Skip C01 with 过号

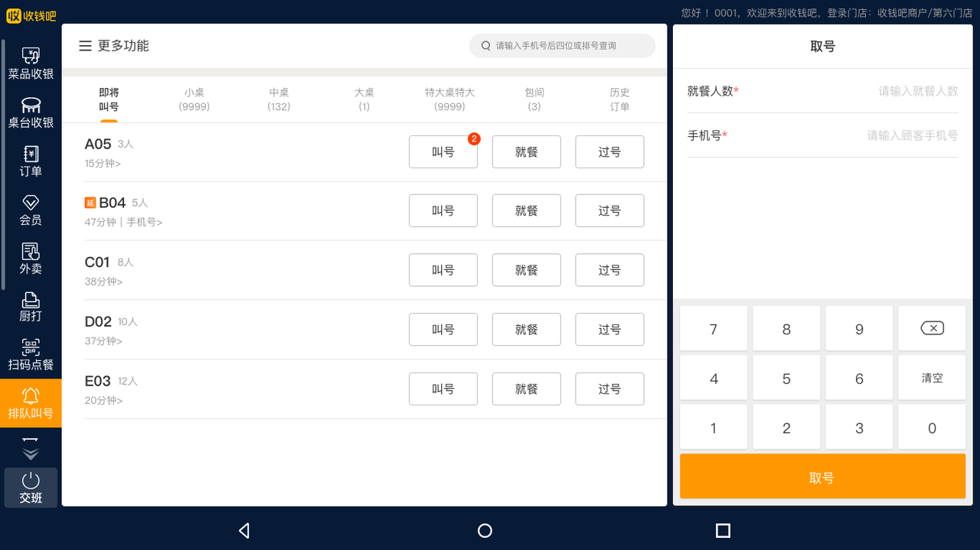click(609, 270)
